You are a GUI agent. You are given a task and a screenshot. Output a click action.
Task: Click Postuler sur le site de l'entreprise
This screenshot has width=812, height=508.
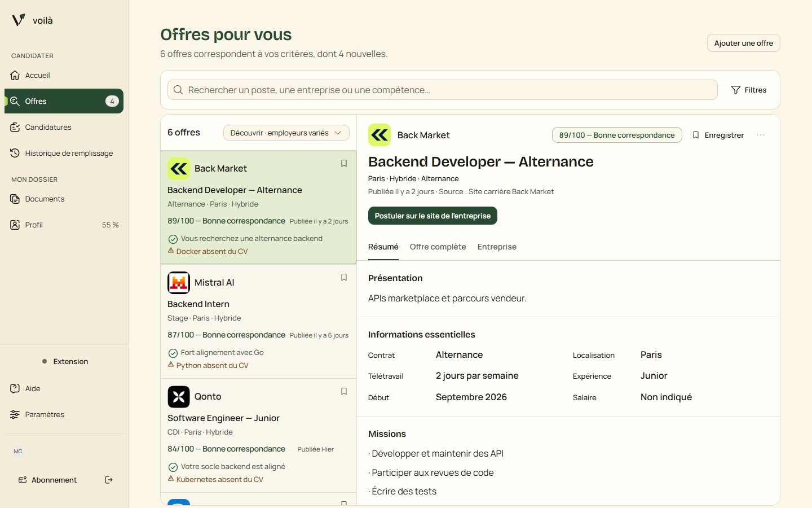point(433,216)
